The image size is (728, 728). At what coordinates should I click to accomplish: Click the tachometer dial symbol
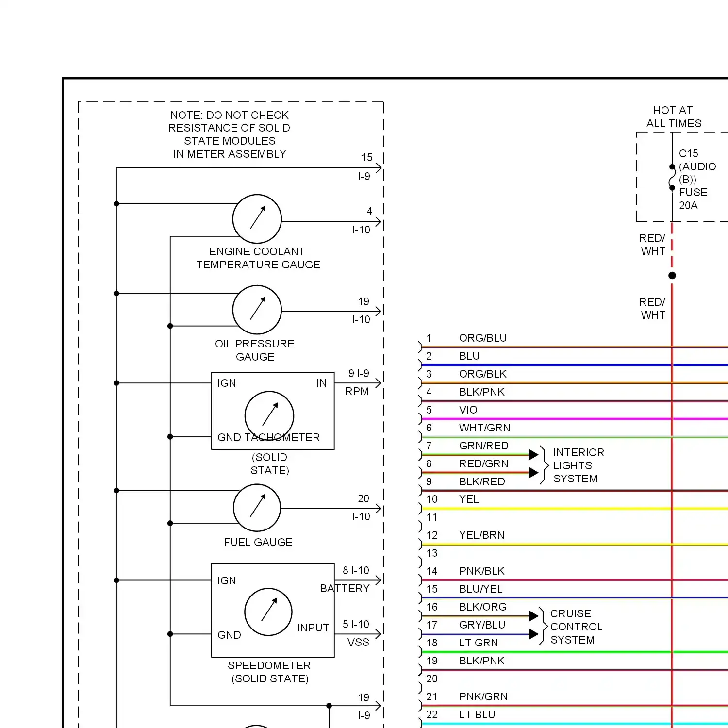(x=269, y=415)
